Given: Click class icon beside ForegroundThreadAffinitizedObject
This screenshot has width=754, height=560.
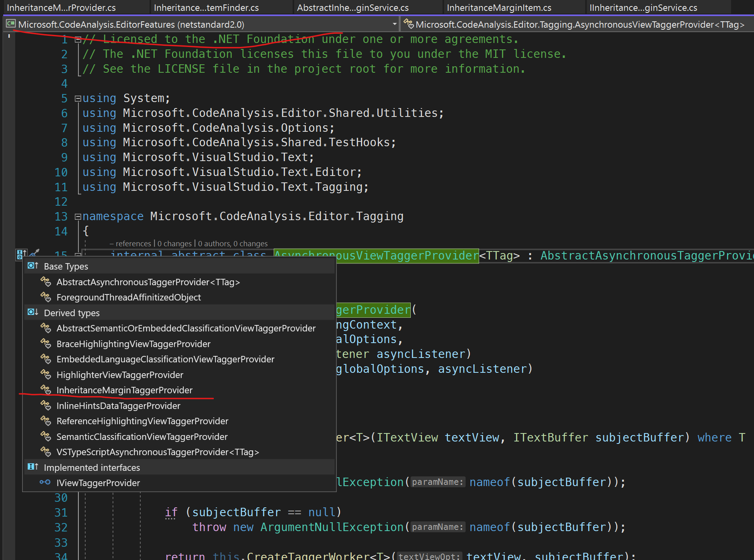Looking at the screenshot, I should [45, 297].
